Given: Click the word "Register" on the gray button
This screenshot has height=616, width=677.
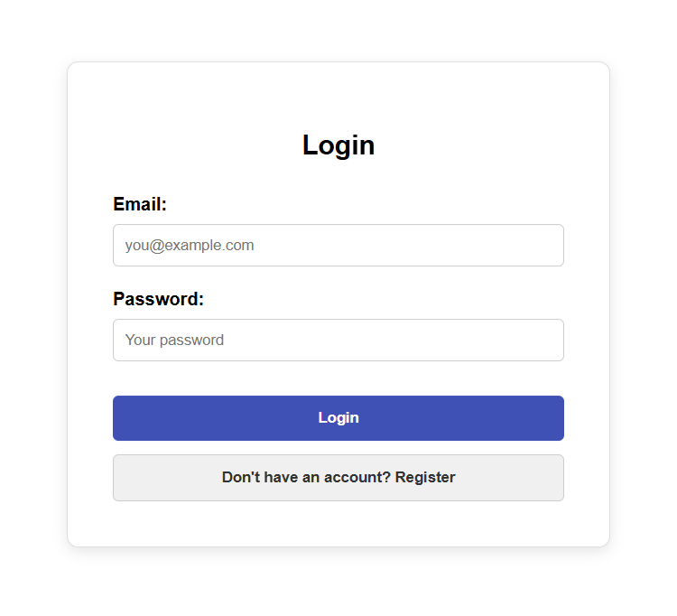Looking at the screenshot, I should pos(425,478).
